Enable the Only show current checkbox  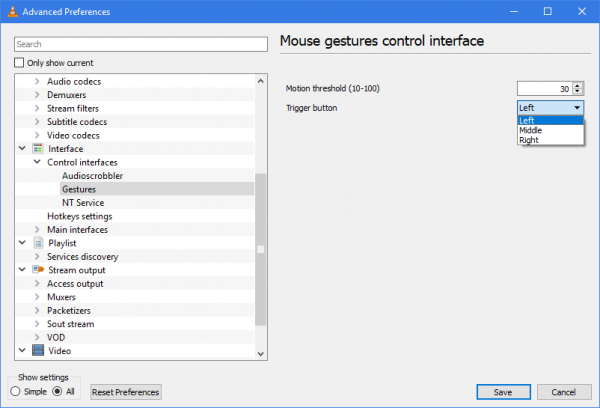[19, 62]
